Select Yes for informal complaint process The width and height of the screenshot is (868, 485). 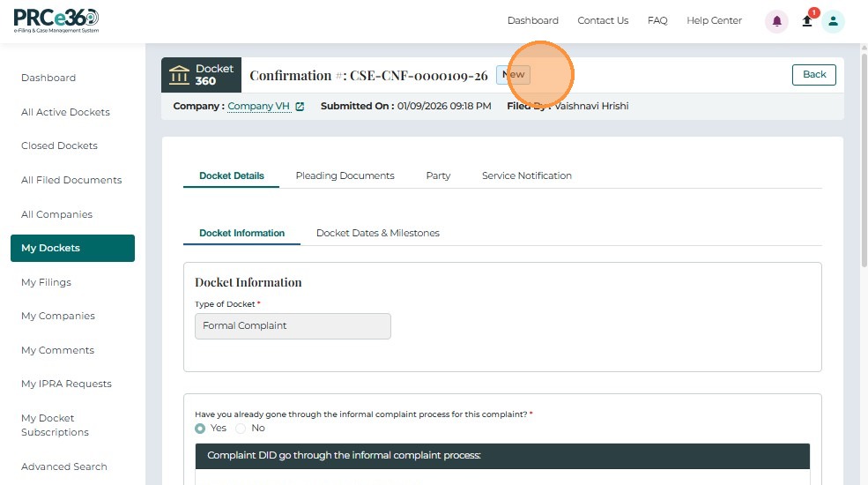pyautogui.click(x=200, y=429)
